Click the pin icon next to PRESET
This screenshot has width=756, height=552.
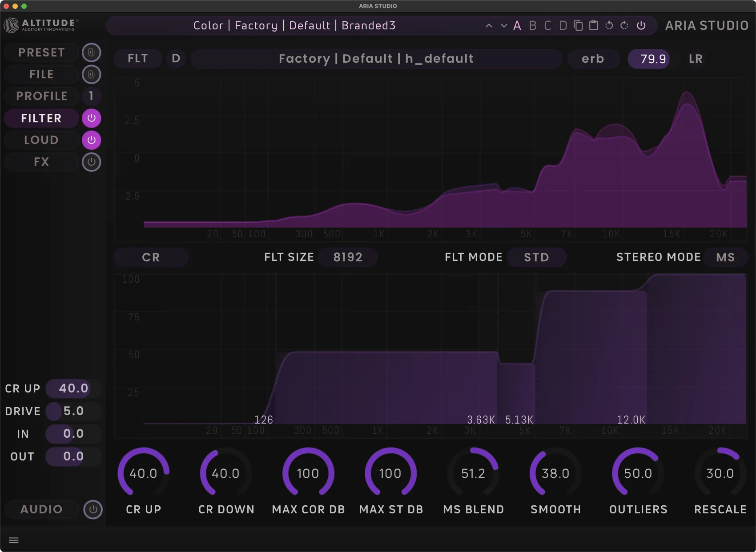pos(92,52)
